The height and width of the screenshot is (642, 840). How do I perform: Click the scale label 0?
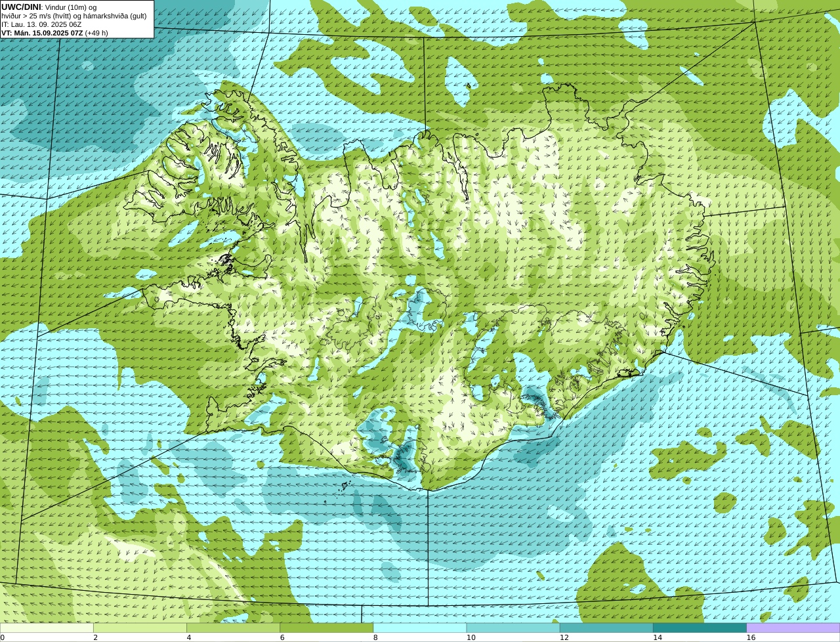(x=3, y=637)
